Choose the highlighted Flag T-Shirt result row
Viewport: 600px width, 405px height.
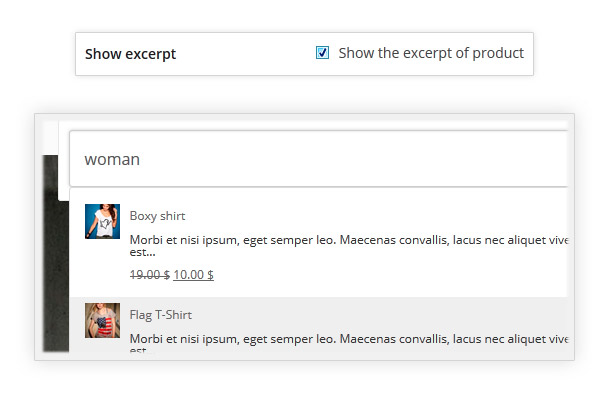tap(400, 318)
